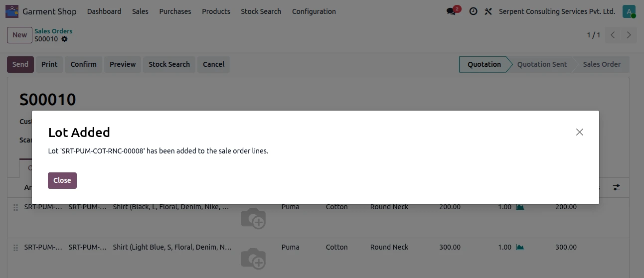Select the Quotation status stage
The height and width of the screenshot is (278, 644).
click(484, 64)
